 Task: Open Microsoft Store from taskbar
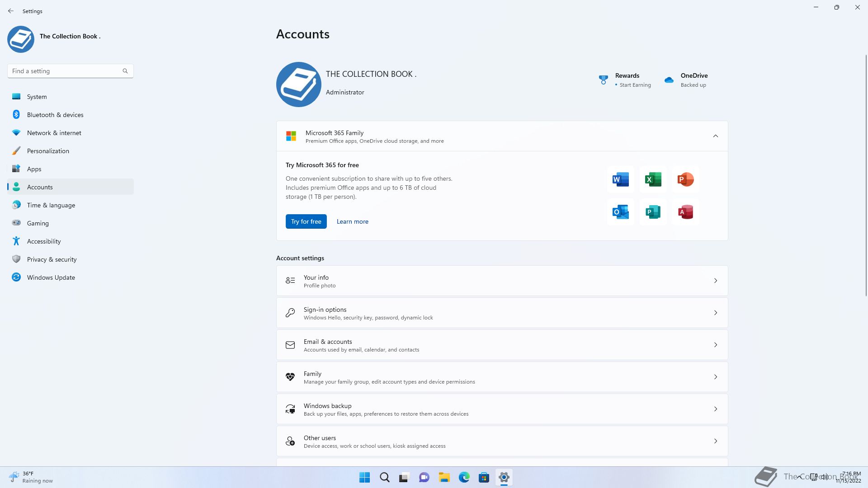(x=484, y=477)
